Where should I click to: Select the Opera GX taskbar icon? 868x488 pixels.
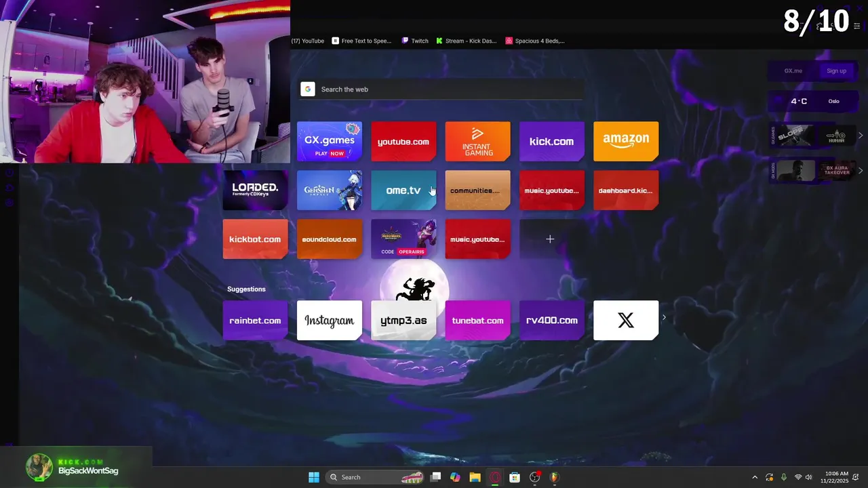pos(495,477)
